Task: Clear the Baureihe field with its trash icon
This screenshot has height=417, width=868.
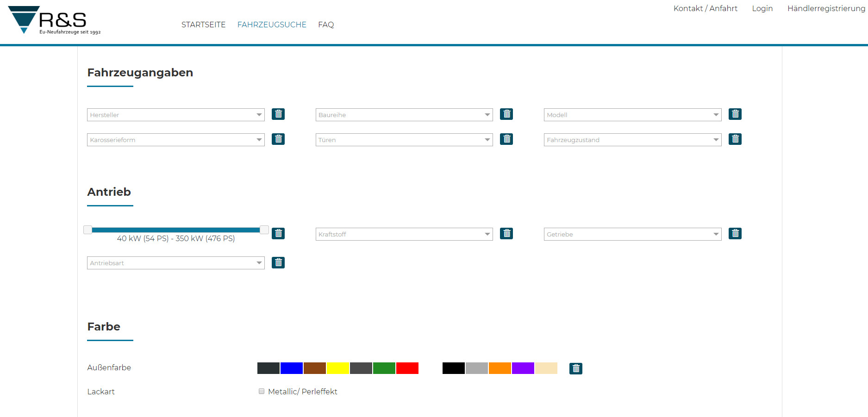Action: (506, 114)
